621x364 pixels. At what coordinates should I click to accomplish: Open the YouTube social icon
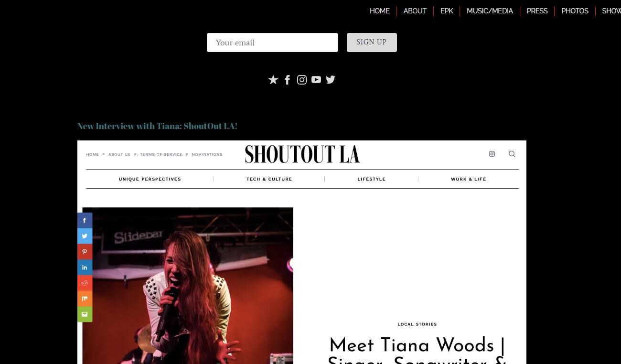(316, 80)
